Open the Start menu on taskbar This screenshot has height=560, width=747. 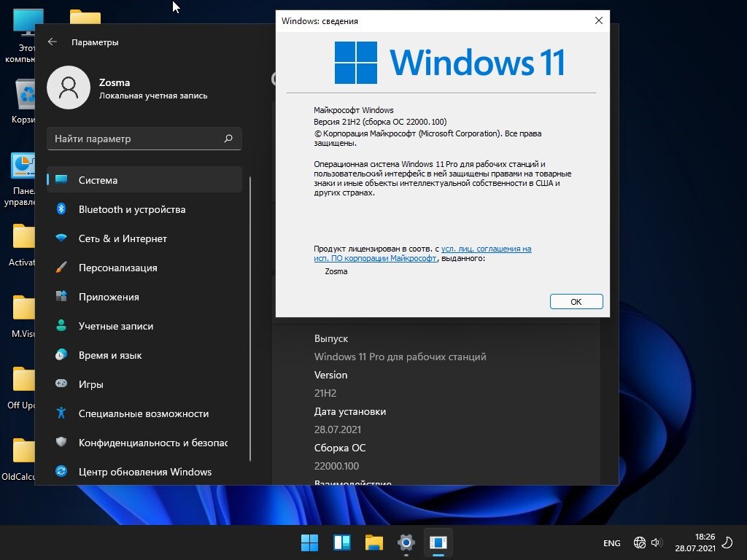pyautogui.click(x=309, y=542)
